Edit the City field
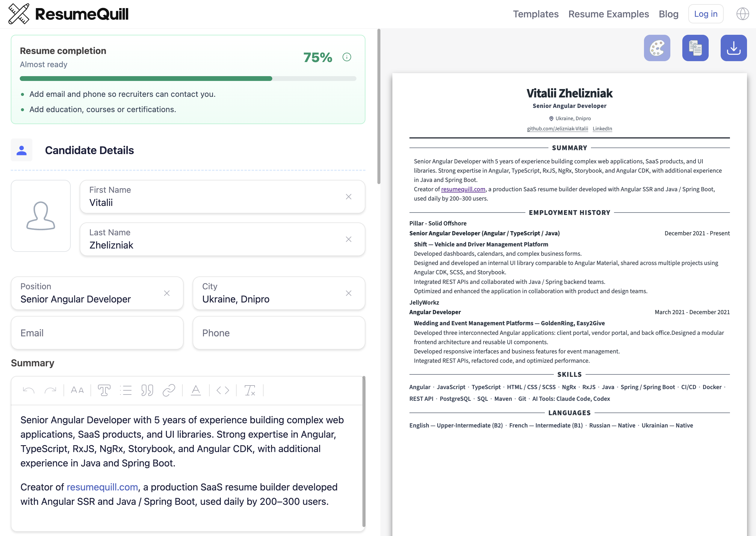 coord(279,293)
